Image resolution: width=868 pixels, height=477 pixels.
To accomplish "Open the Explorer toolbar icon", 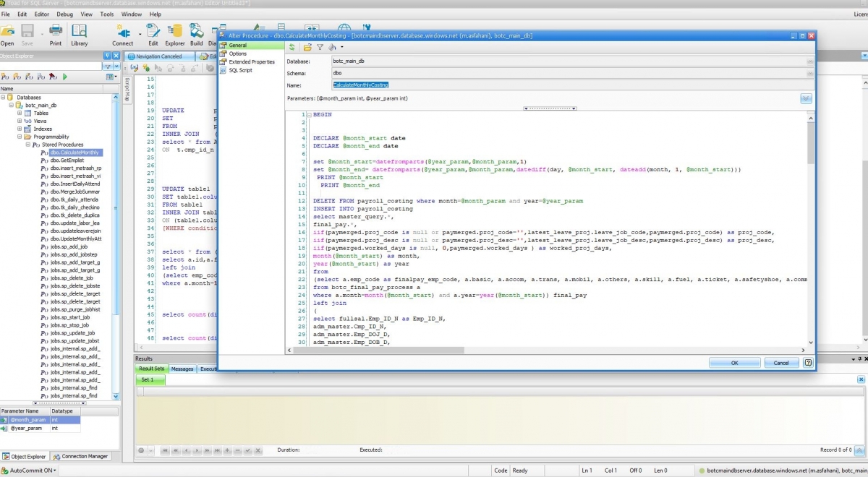I will [174, 32].
